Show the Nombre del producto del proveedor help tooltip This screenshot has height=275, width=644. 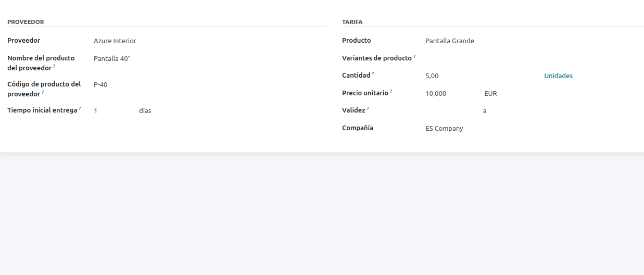[54, 66]
